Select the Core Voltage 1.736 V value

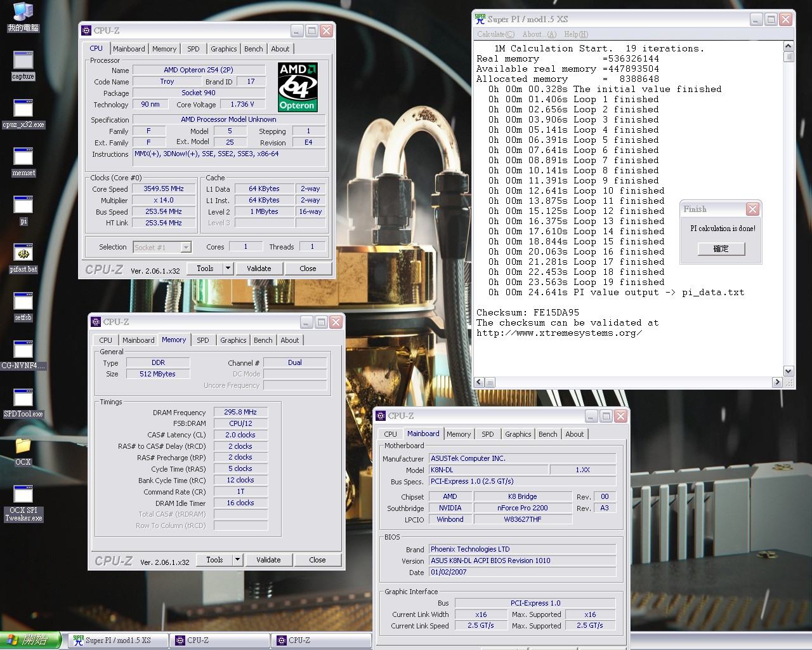point(242,104)
